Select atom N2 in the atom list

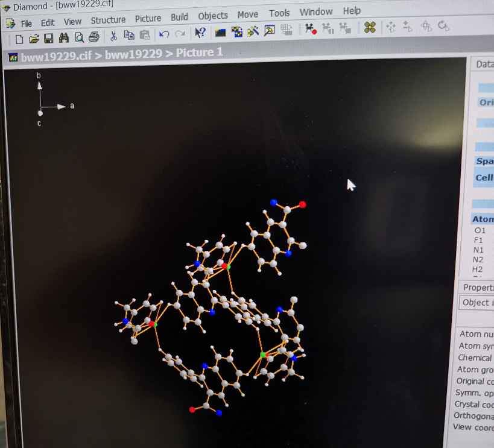[x=478, y=260]
